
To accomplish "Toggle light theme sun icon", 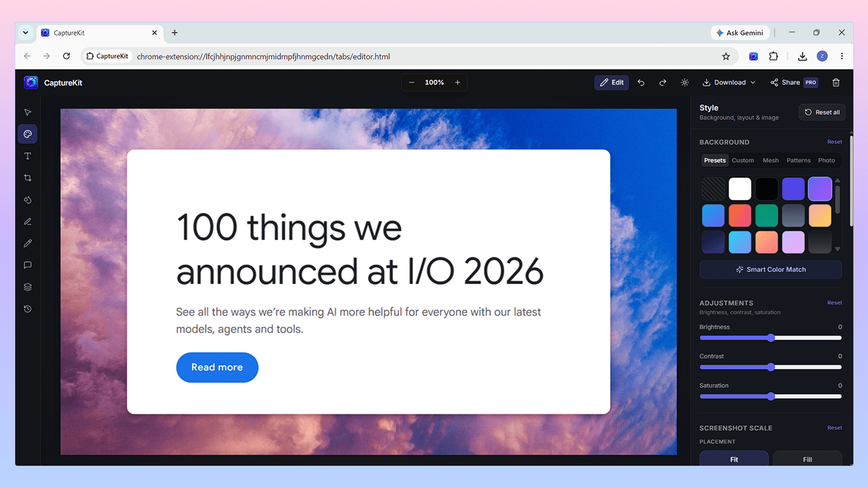I will 685,82.
